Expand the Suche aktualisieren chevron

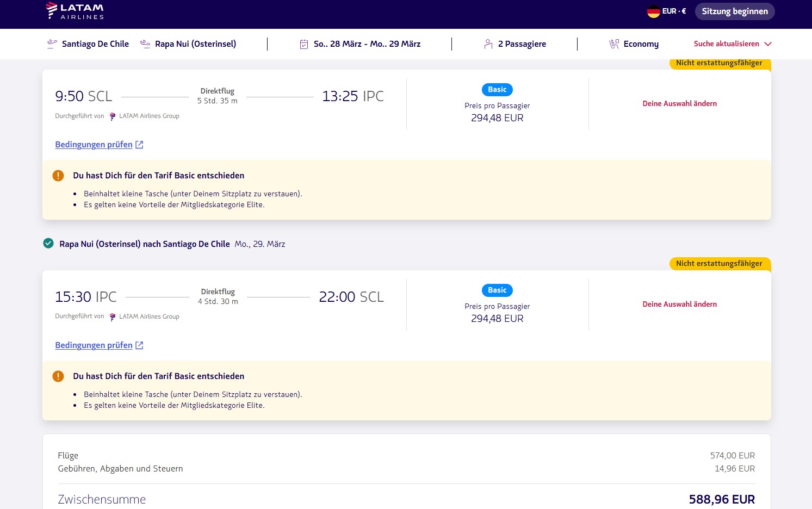pyautogui.click(x=768, y=44)
